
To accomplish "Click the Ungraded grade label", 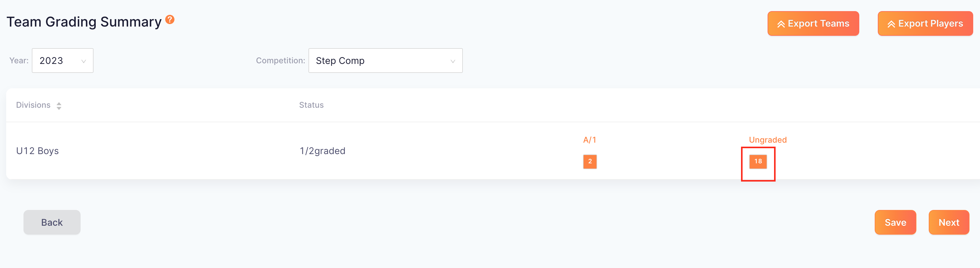I will click(768, 140).
